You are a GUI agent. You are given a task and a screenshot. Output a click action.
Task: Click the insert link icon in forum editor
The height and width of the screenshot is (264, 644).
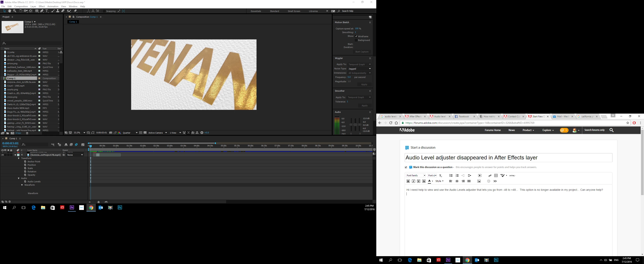pos(490,176)
